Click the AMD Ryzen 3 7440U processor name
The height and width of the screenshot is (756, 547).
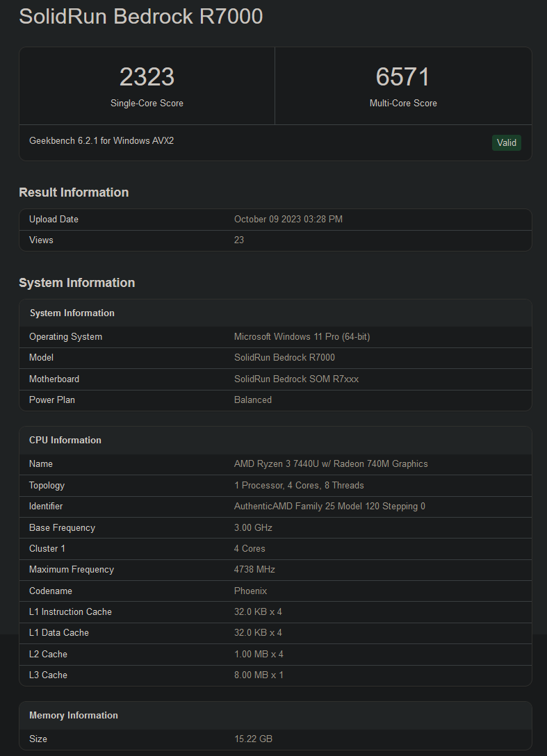tap(331, 463)
